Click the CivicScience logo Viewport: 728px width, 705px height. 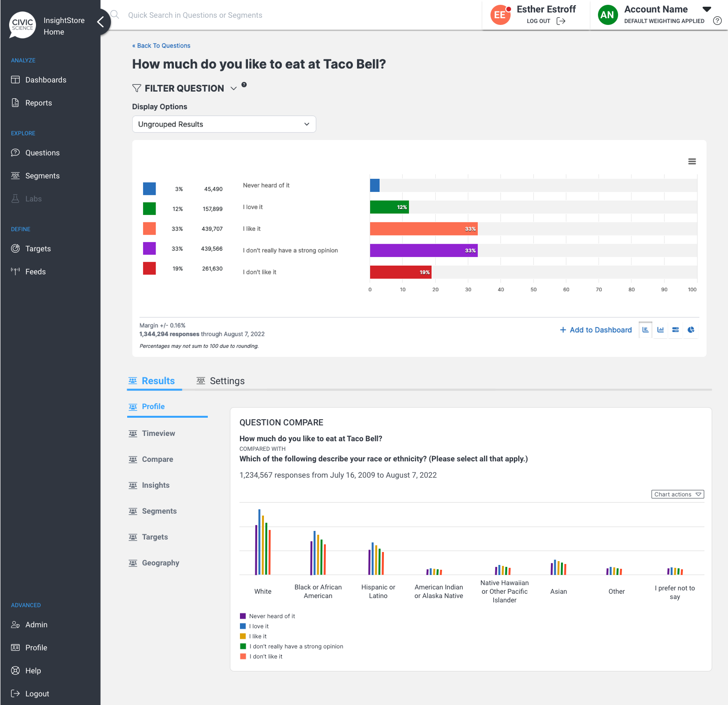click(x=23, y=25)
